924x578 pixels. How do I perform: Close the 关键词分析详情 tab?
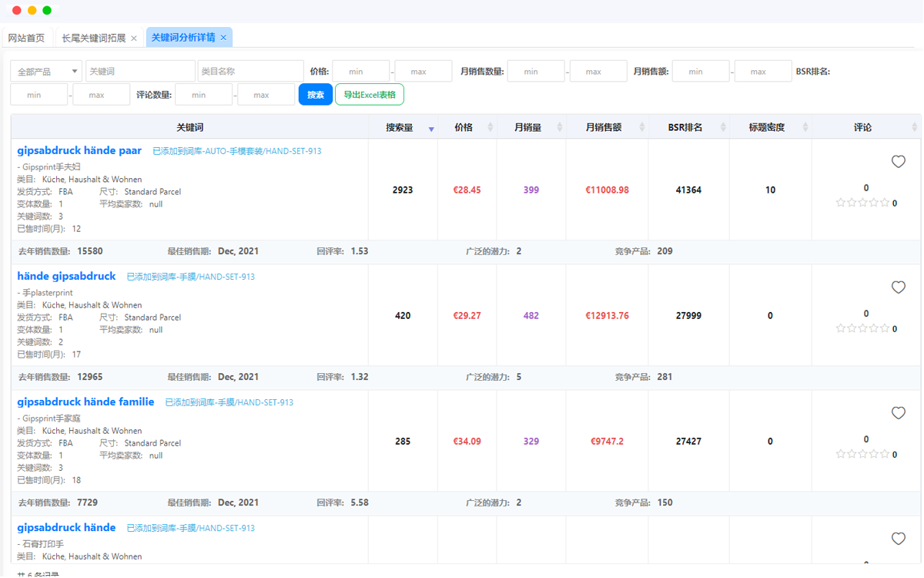[x=223, y=38]
